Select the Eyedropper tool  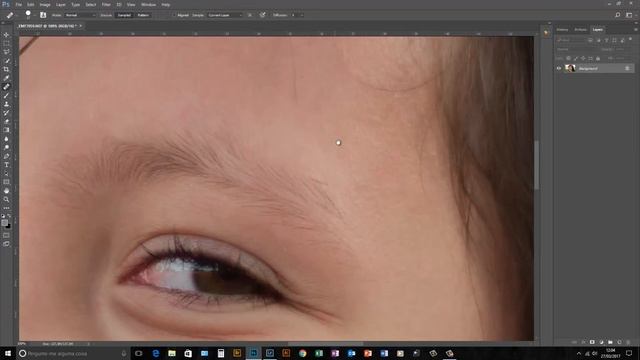pos(6,78)
